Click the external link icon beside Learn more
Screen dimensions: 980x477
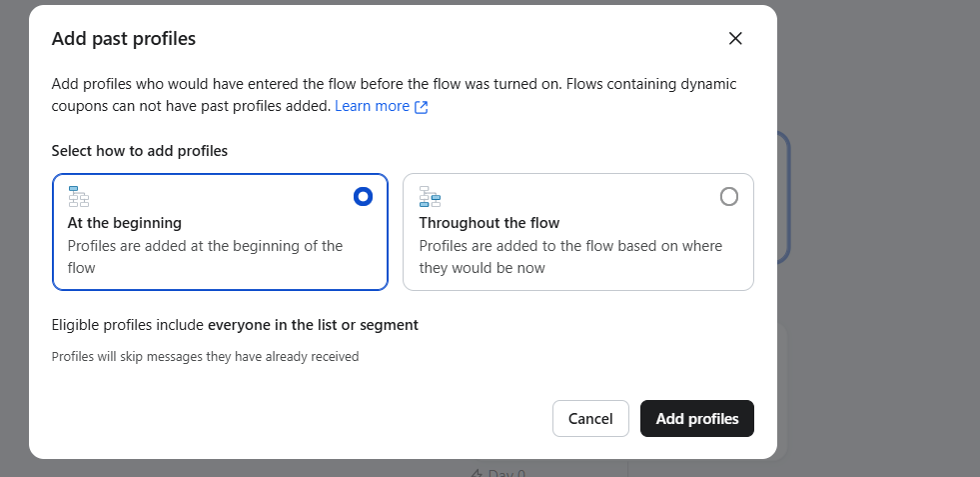422,107
